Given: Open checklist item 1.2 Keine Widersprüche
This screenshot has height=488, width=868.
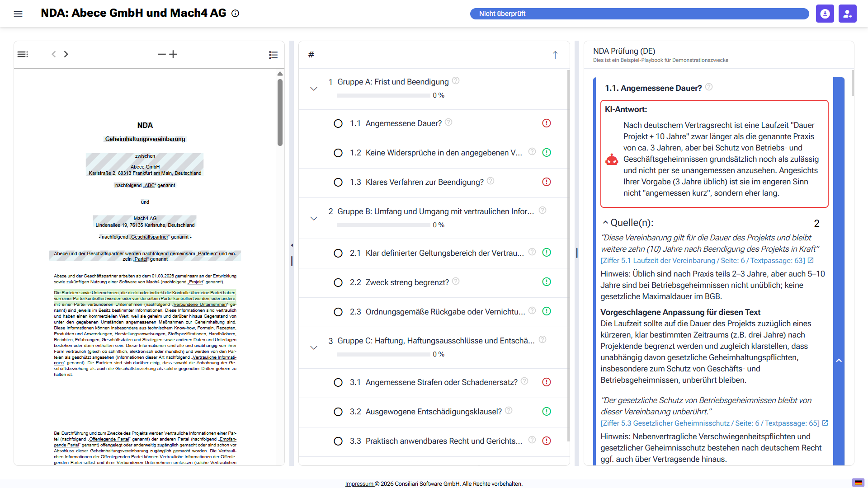Looking at the screenshot, I should click(444, 153).
